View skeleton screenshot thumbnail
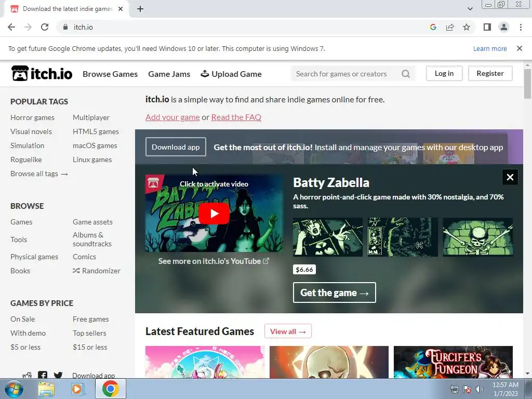Image resolution: width=532 pixels, height=399 pixels. coord(478,237)
